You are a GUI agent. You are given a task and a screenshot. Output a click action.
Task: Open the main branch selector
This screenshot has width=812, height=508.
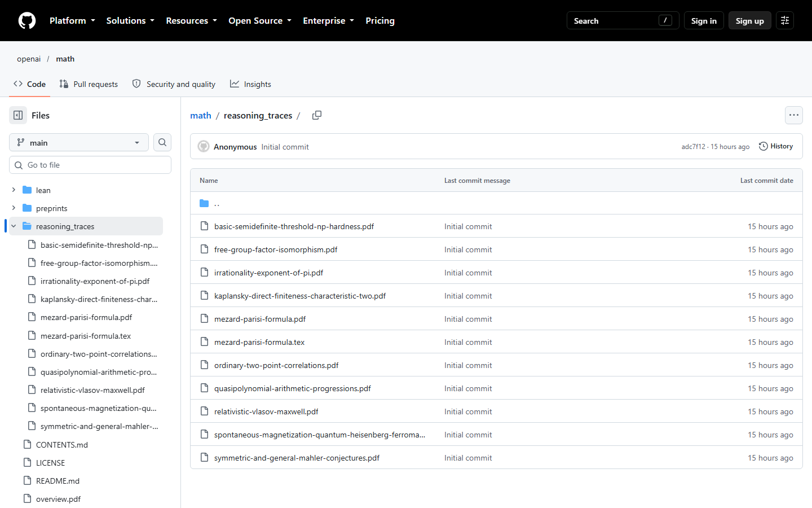79,142
